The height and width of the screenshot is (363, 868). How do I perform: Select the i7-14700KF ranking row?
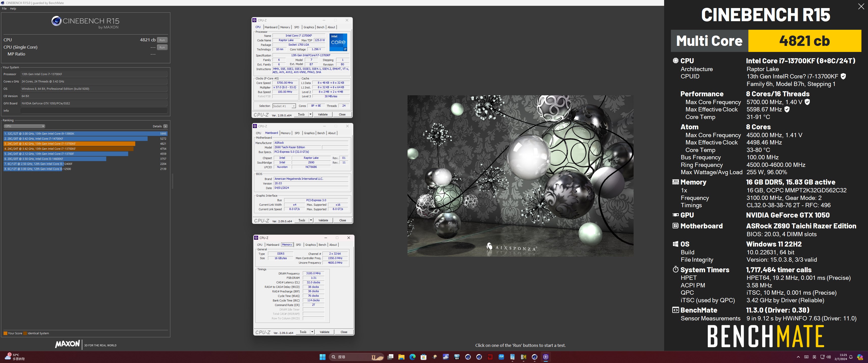(85, 139)
